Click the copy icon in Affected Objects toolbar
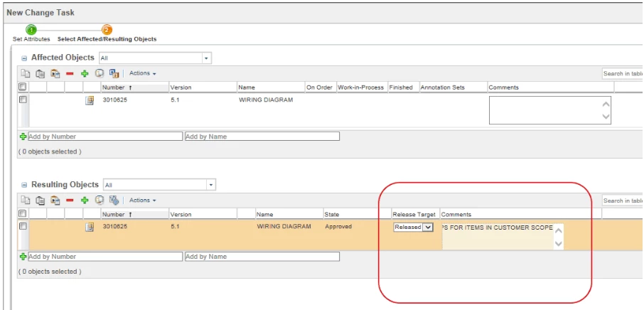The width and height of the screenshot is (644, 310). click(x=26, y=73)
